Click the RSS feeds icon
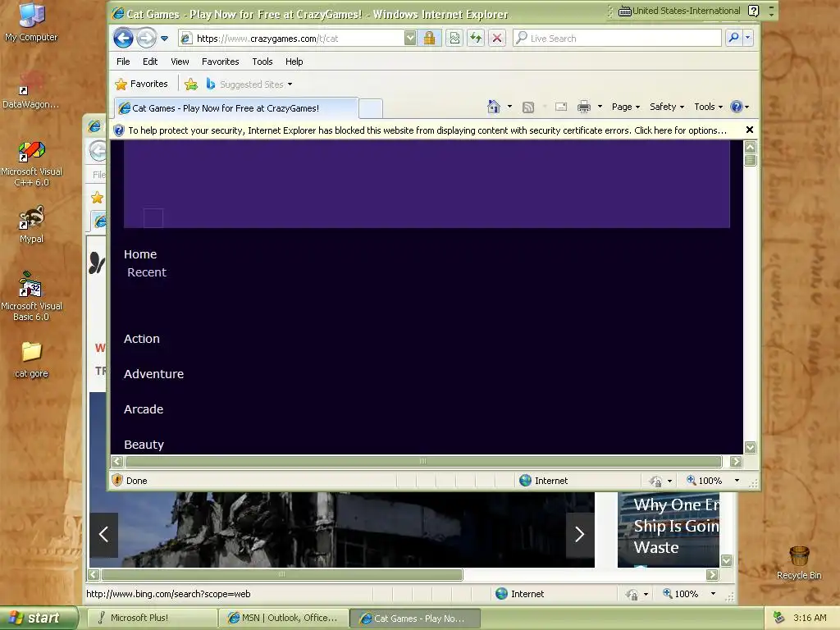840x630 pixels. [x=528, y=107]
